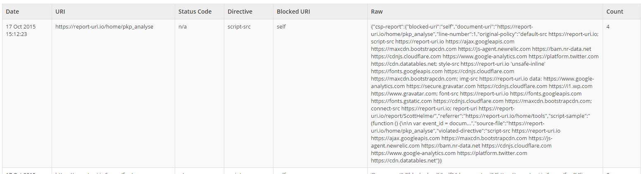This screenshot has width=644, height=174.
Task: Click the 17 Oct 2015 15:12:23 date cell
Action: (x=21, y=30)
